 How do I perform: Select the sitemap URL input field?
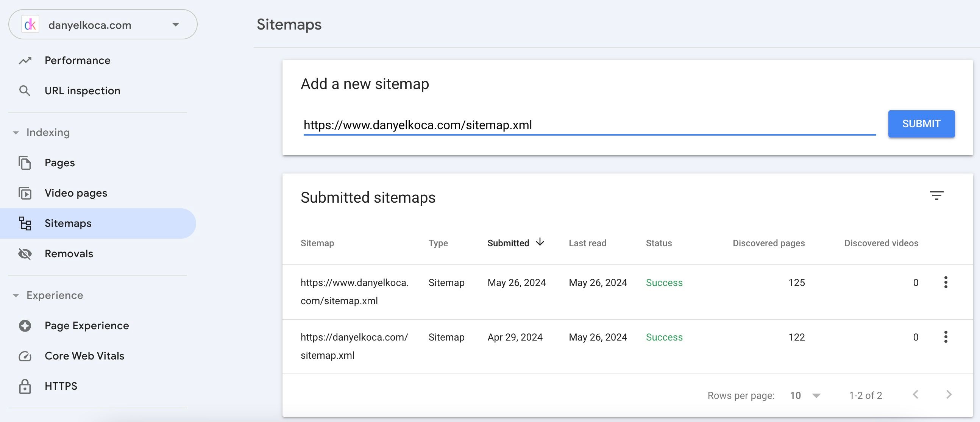(x=587, y=124)
